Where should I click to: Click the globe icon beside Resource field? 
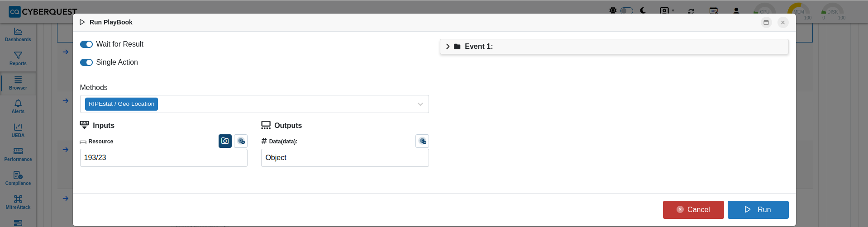click(241, 141)
